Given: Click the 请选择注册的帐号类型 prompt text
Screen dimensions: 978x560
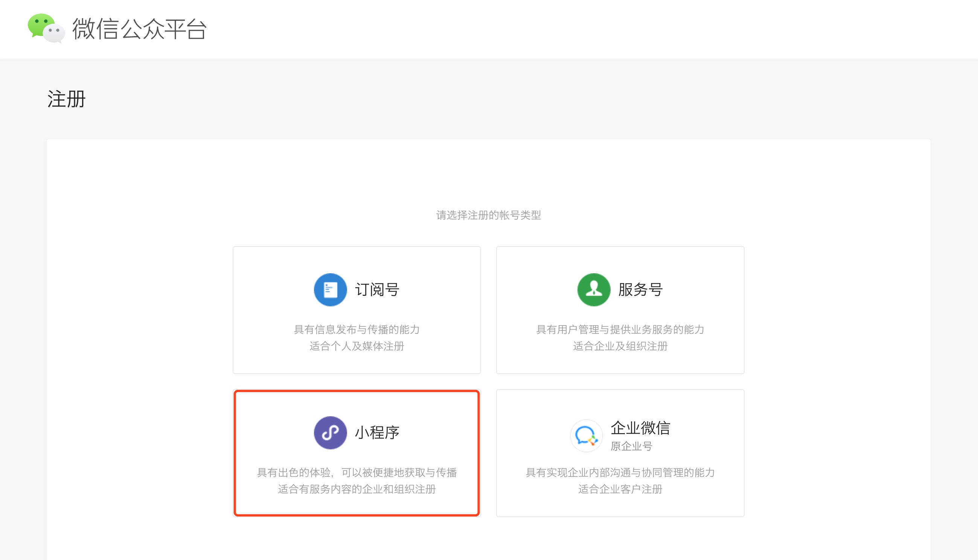Looking at the screenshot, I should (489, 215).
